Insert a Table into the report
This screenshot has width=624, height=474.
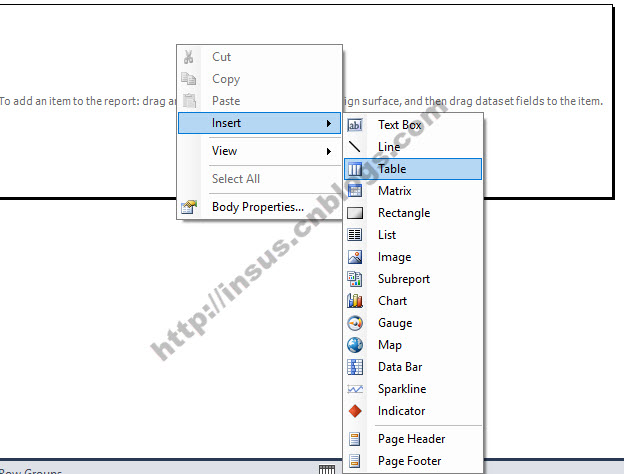click(x=413, y=169)
